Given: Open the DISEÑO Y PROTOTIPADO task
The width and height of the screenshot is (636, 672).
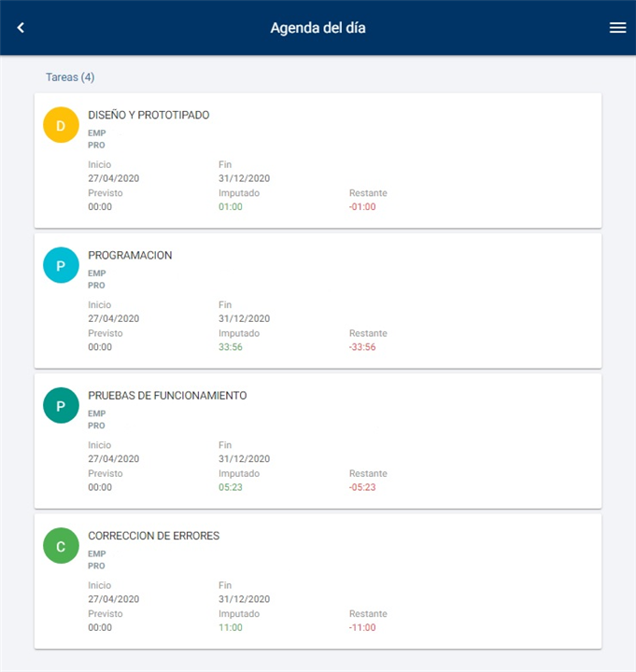Looking at the screenshot, I should point(148,115).
